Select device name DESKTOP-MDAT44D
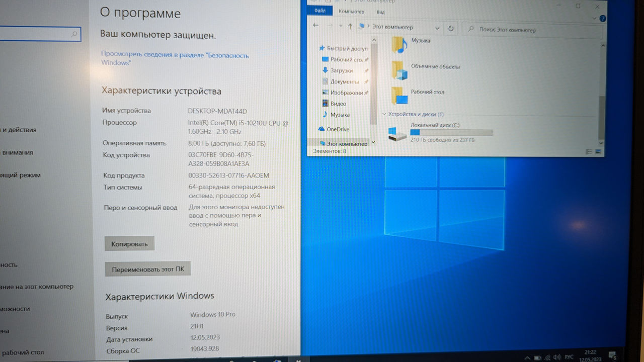 [x=217, y=111]
